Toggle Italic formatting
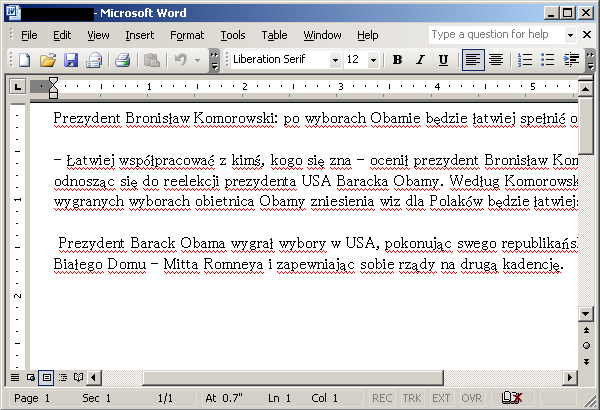This screenshot has width=600, height=410. coord(420,60)
